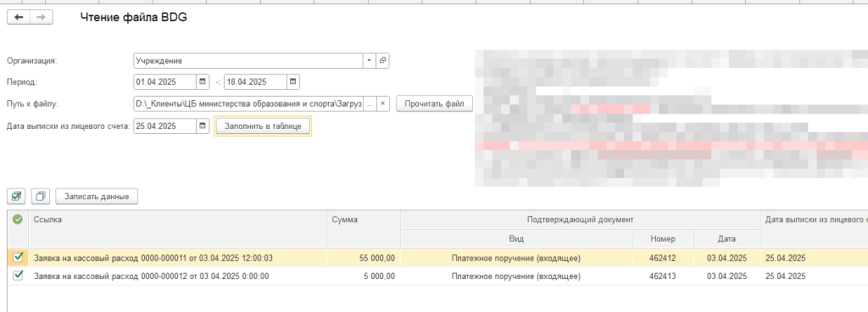868x312 pixels.
Task: Select the Ссылка column header
Action: [178, 229]
